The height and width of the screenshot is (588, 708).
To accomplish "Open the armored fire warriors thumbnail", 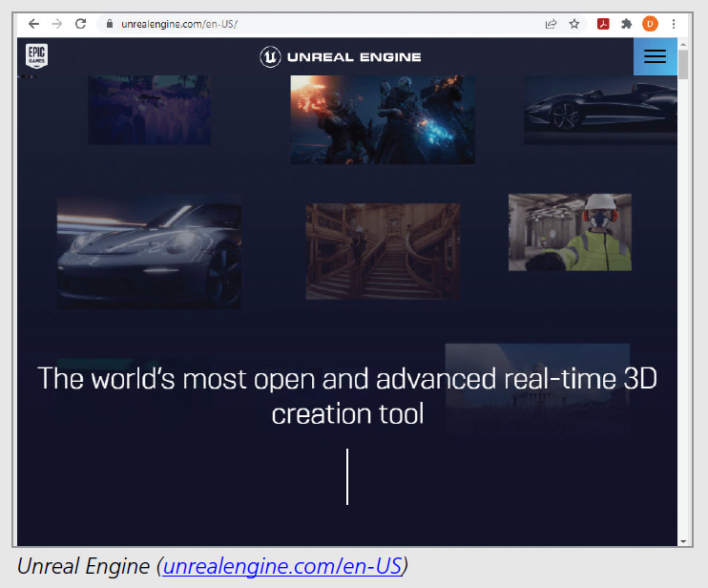I will click(x=383, y=119).
